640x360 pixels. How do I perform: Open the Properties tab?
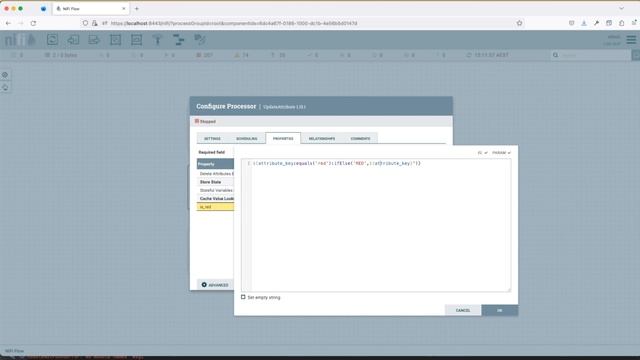(283, 138)
